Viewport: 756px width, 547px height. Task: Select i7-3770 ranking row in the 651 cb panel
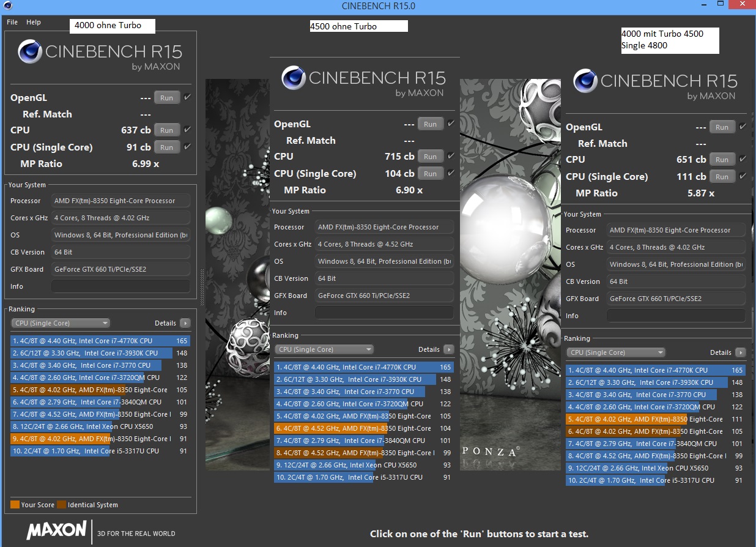[x=656, y=395]
